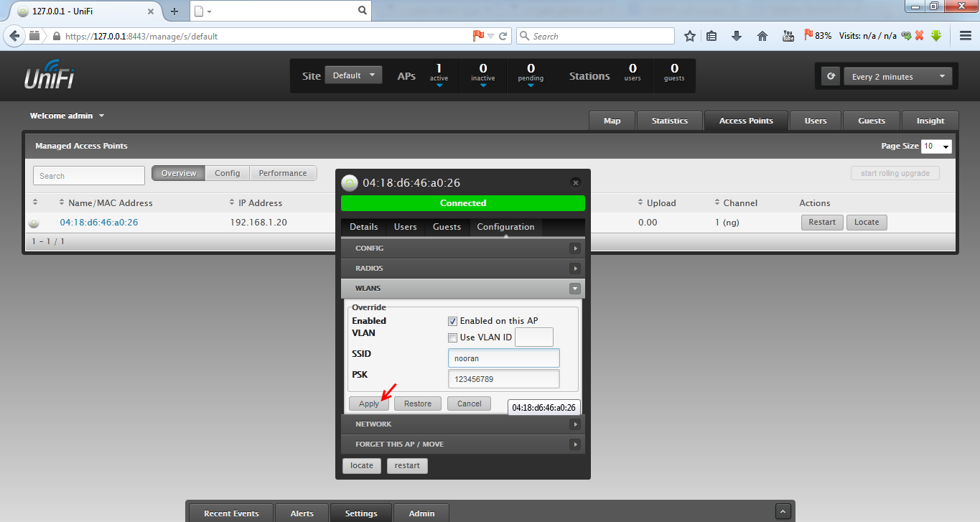980x522 pixels.
Task: Enable the Use VLAN ID checkbox
Action: pos(452,337)
